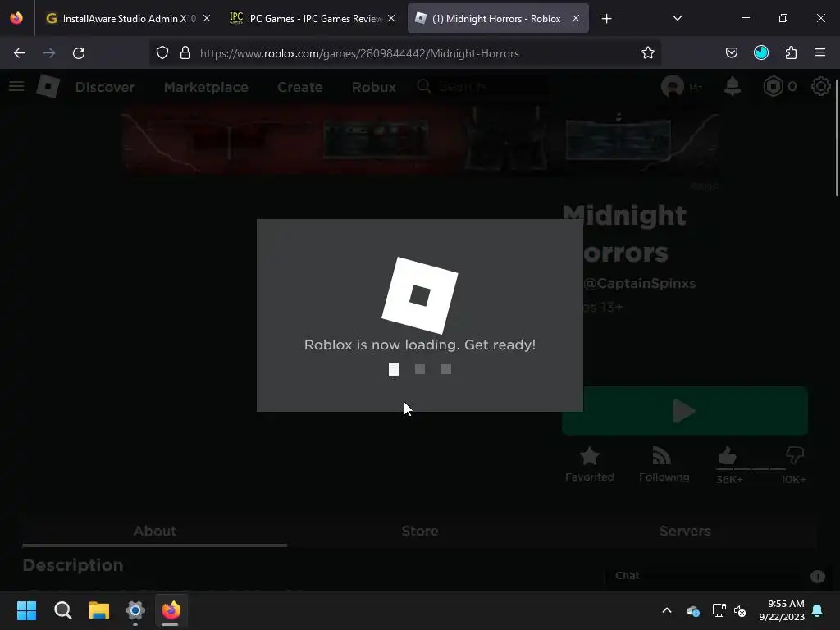Open the Windows Start menu

(x=26, y=610)
